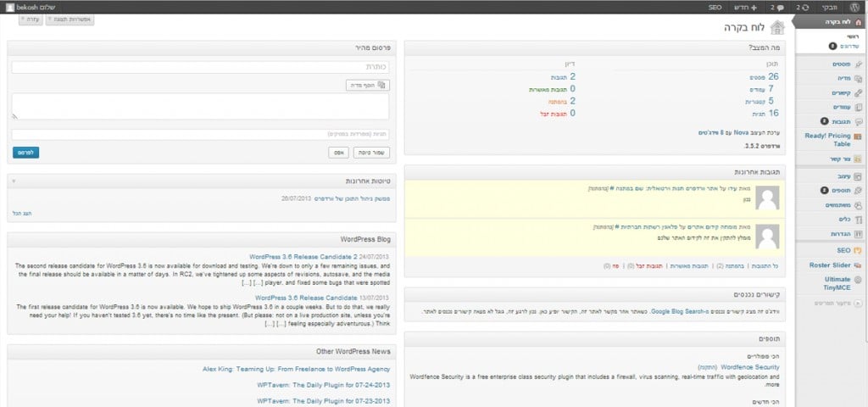Image resolution: width=868 pixels, height=407 pixels.
Task: Click the SEO icon in sidebar menu
Action: [x=859, y=251]
